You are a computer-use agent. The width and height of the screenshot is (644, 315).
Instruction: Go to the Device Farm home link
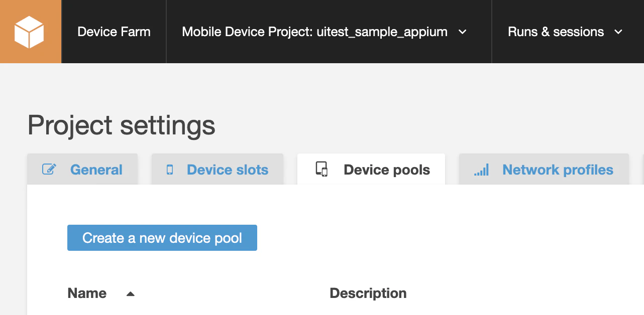(114, 32)
